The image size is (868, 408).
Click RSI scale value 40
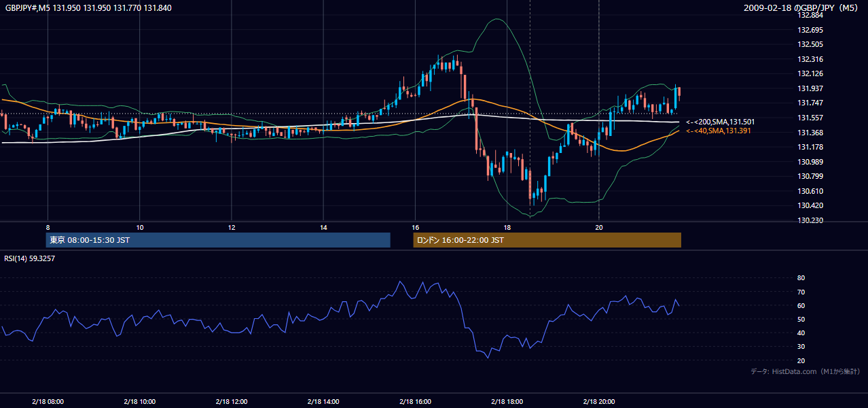pyautogui.click(x=801, y=333)
